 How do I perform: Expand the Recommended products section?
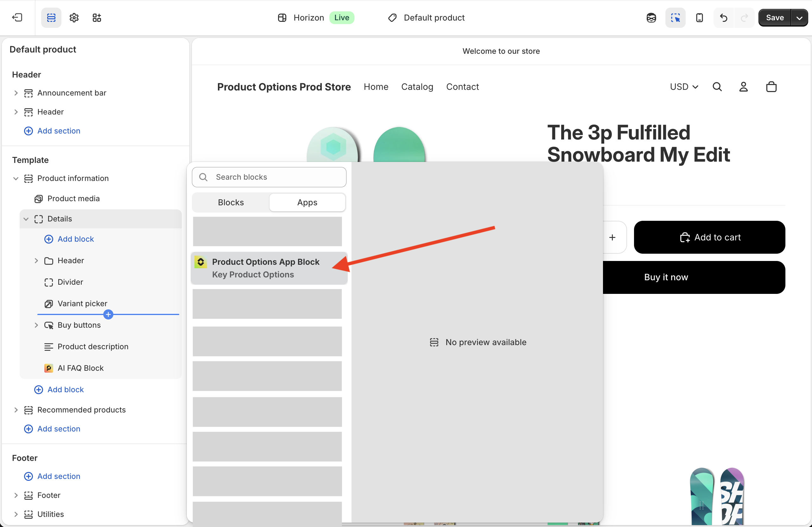(16, 410)
